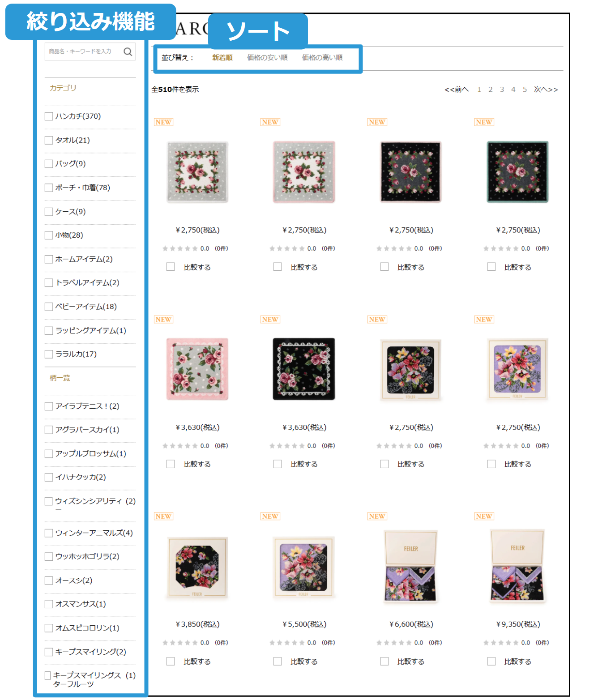Sort by 価格の安い順

(x=267, y=58)
